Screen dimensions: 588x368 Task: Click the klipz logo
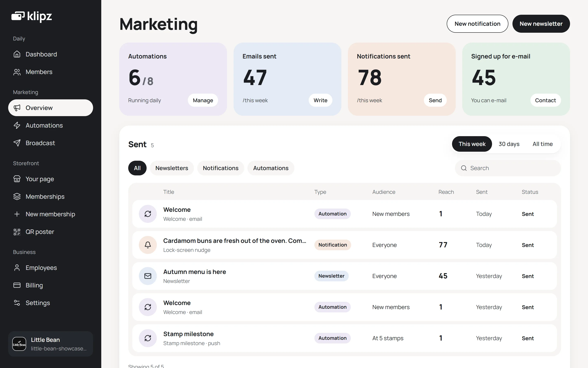coord(32,16)
